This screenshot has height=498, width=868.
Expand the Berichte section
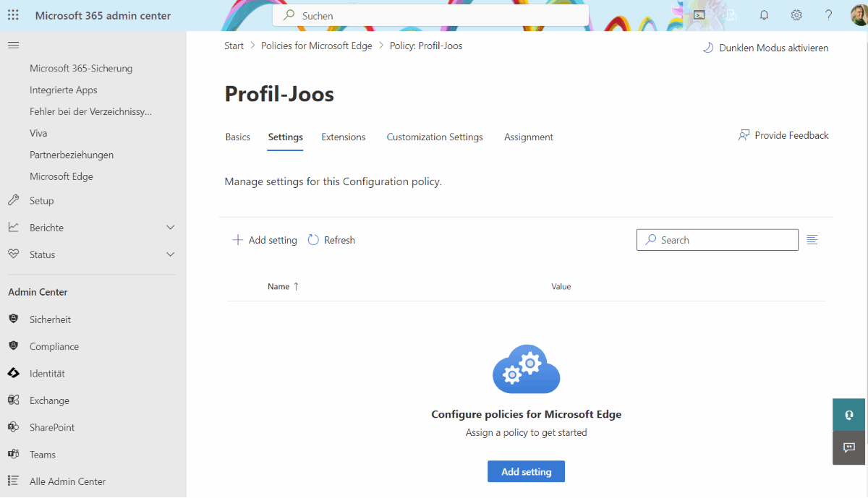coord(171,227)
